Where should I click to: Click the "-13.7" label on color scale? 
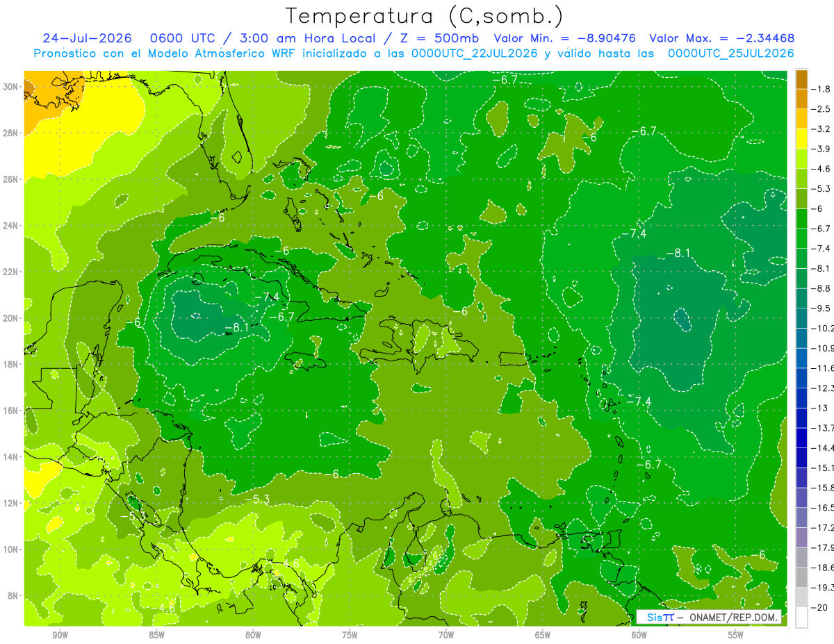pos(824,428)
